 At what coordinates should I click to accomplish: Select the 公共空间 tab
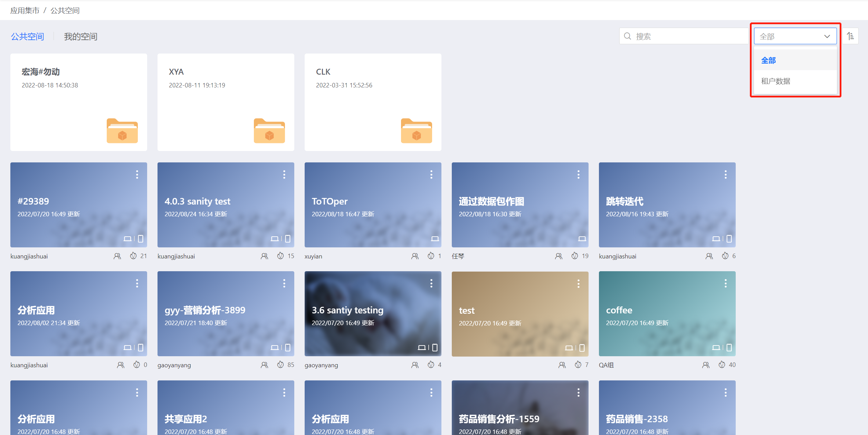pyautogui.click(x=27, y=37)
